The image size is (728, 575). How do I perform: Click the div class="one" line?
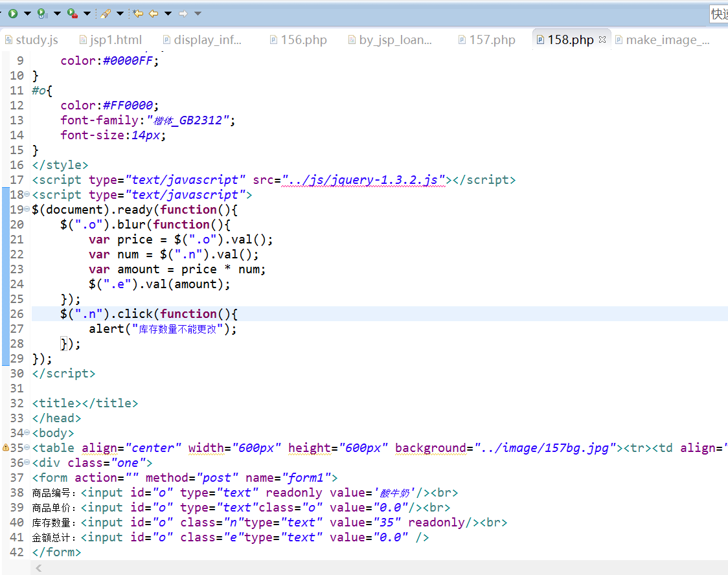92,463
